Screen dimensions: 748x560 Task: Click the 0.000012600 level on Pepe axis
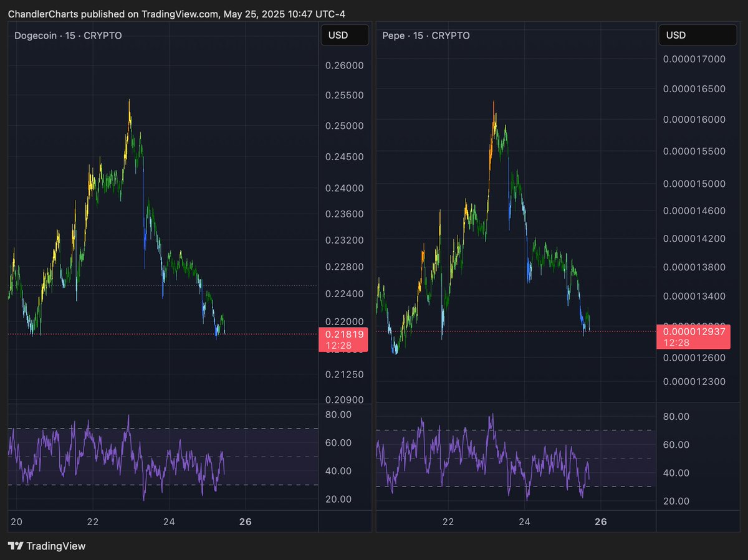click(x=694, y=358)
